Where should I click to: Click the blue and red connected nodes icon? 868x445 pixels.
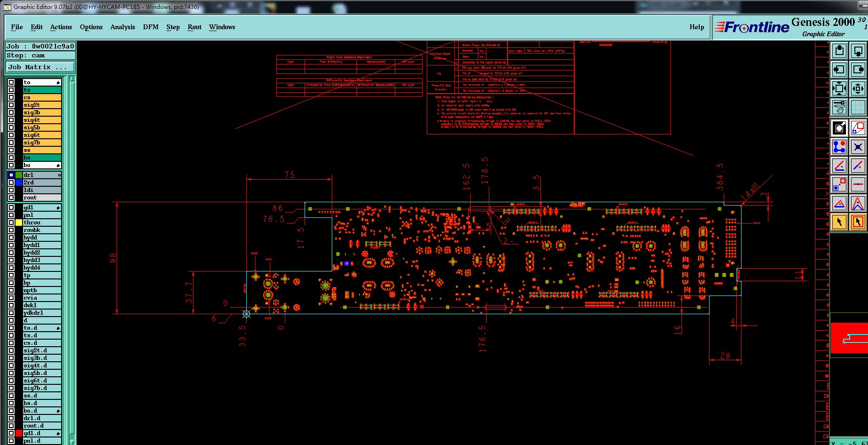click(x=839, y=147)
